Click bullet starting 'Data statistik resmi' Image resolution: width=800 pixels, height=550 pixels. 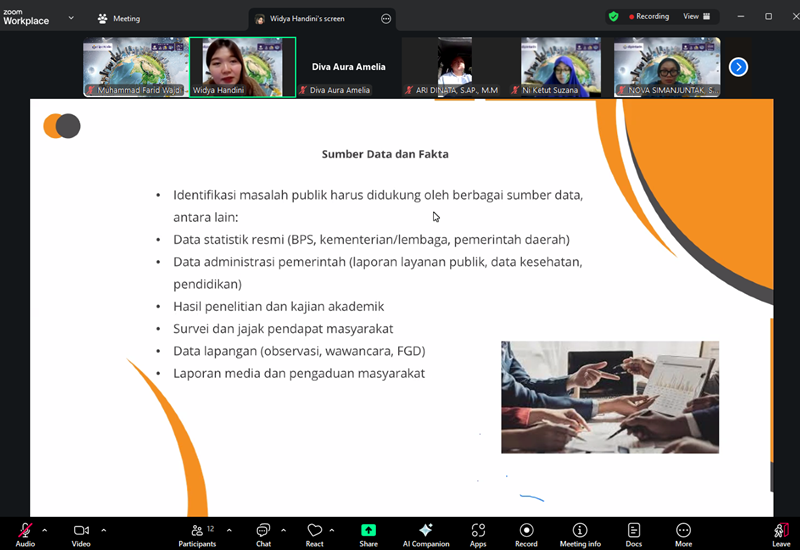(x=371, y=240)
